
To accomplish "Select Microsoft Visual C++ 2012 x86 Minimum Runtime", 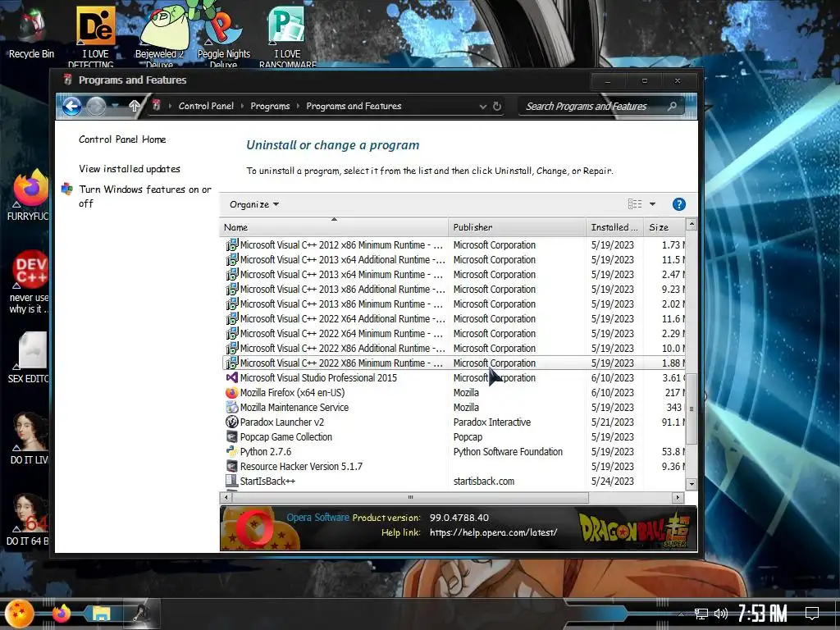I will pyautogui.click(x=453, y=244).
